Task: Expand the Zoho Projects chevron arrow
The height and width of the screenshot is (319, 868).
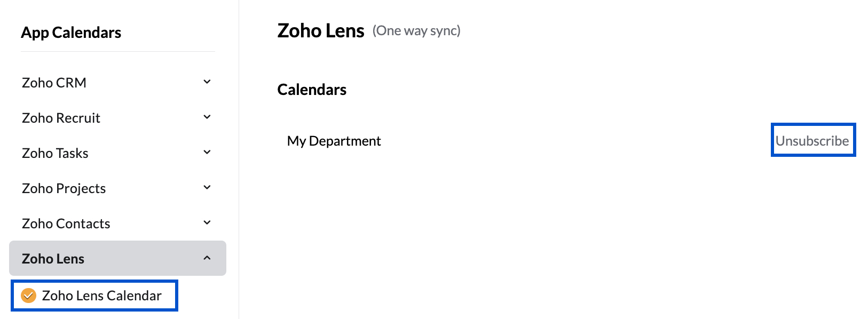Action: coord(207,188)
